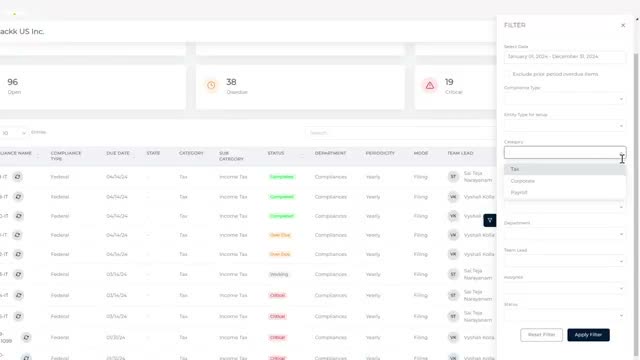Click the Category dropdown field in filter panel

click(565, 153)
